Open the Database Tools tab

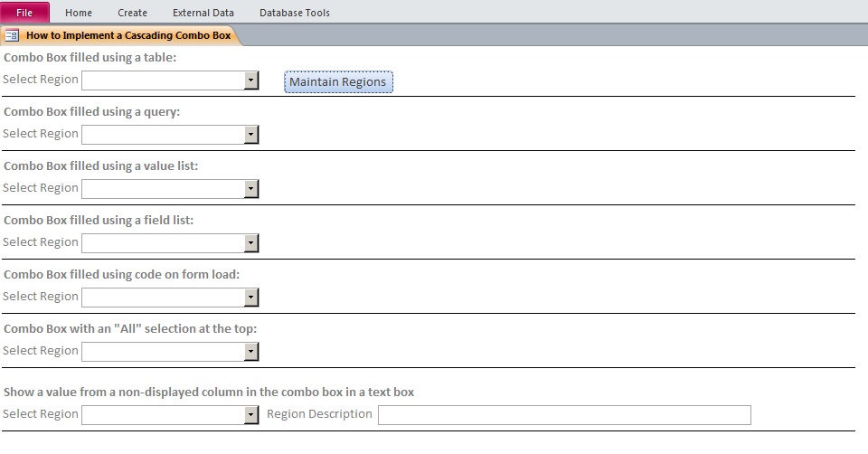click(295, 12)
